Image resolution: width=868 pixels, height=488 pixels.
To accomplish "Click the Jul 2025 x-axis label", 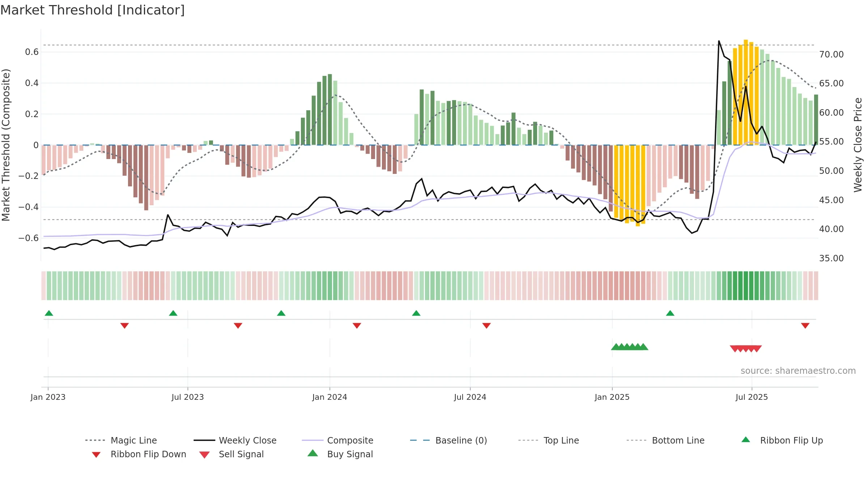I will click(x=752, y=397).
